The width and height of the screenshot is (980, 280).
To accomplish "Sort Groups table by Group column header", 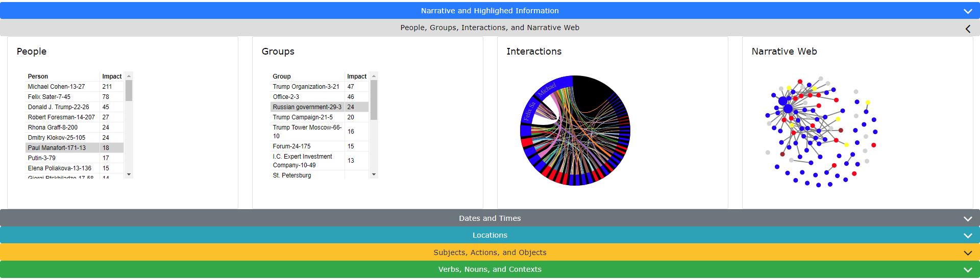I will [x=282, y=77].
